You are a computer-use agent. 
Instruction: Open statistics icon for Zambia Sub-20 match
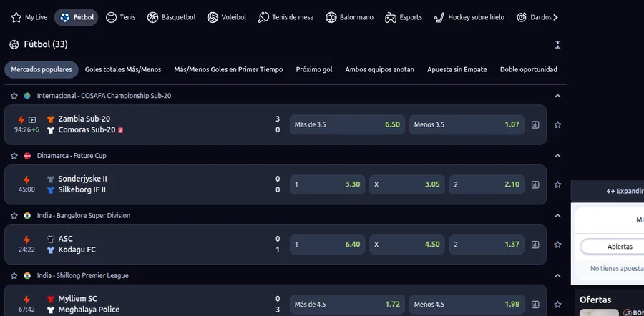pyautogui.click(x=535, y=125)
